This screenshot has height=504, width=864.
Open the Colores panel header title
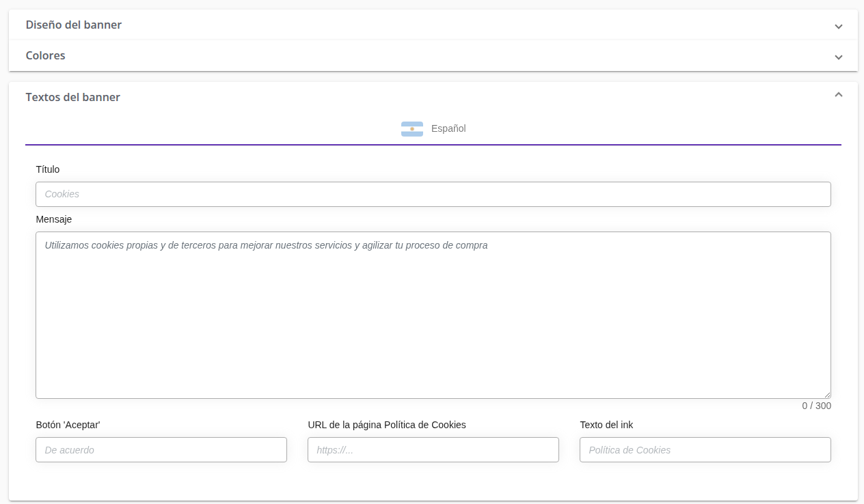tap(46, 55)
